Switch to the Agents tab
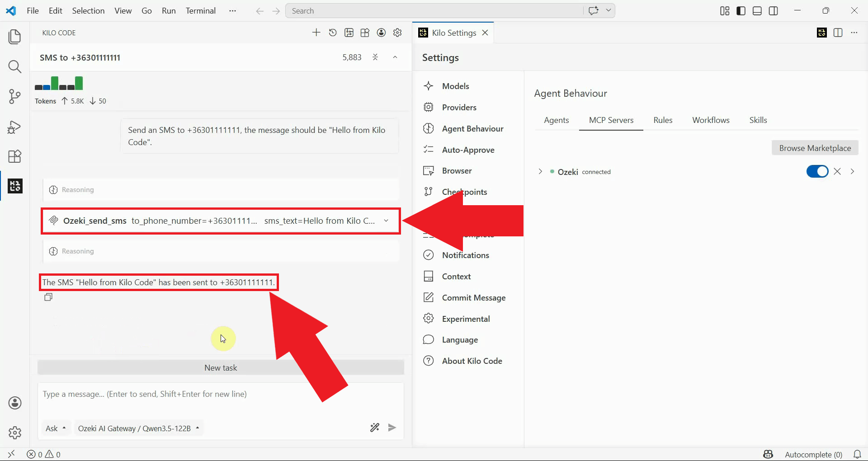868x461 pixels. tap(556, 120)
